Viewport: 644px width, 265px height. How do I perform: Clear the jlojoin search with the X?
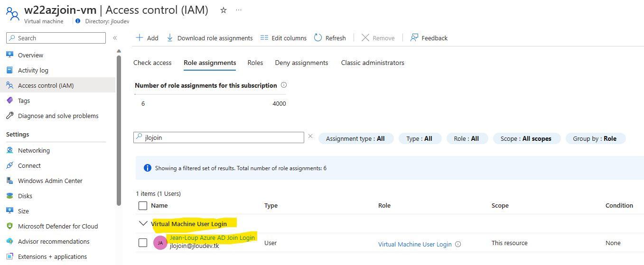coord(310,136)
